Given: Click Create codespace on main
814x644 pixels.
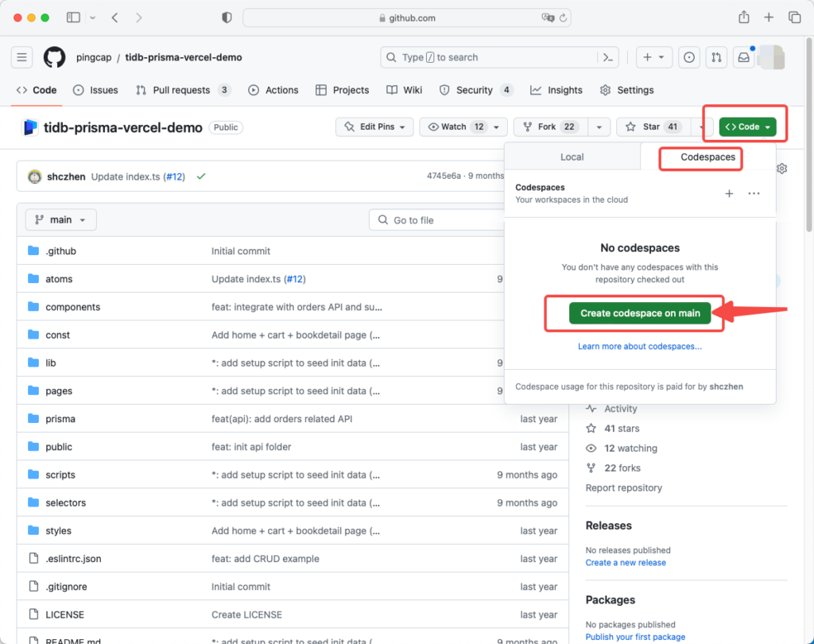Looking at the screenshot, I should (640, 313).
